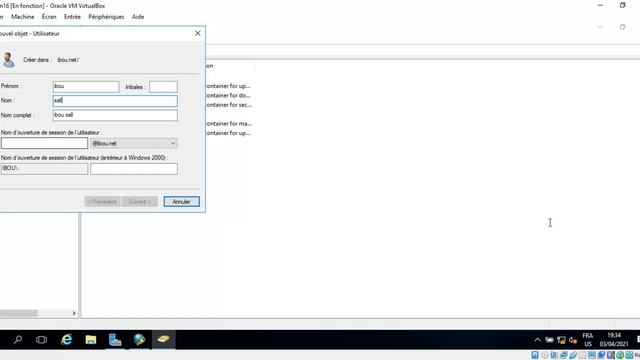Launch Internet Explorer from taskbar
Image resolution: width=640 pixels, height=360 pixels.
pos(66,340)
